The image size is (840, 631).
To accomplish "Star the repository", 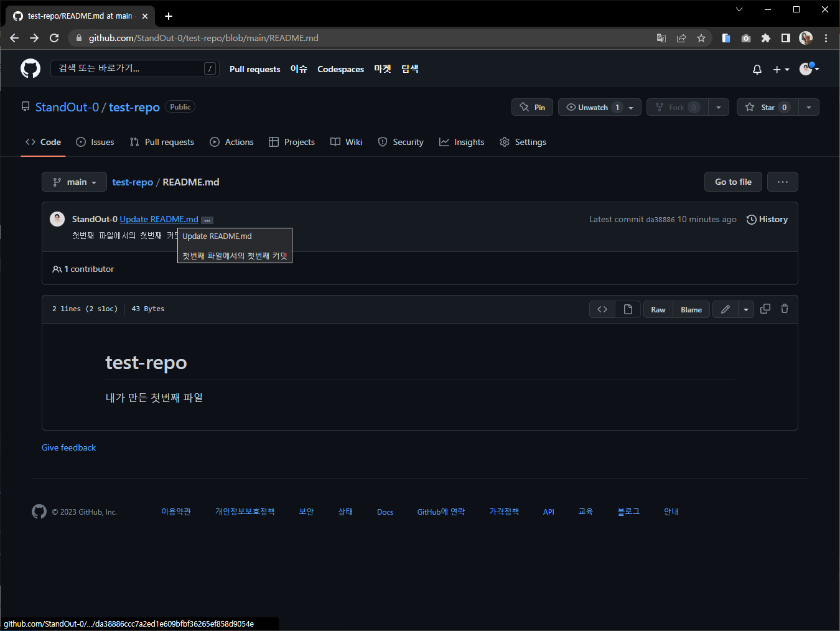I will [767, 107].
